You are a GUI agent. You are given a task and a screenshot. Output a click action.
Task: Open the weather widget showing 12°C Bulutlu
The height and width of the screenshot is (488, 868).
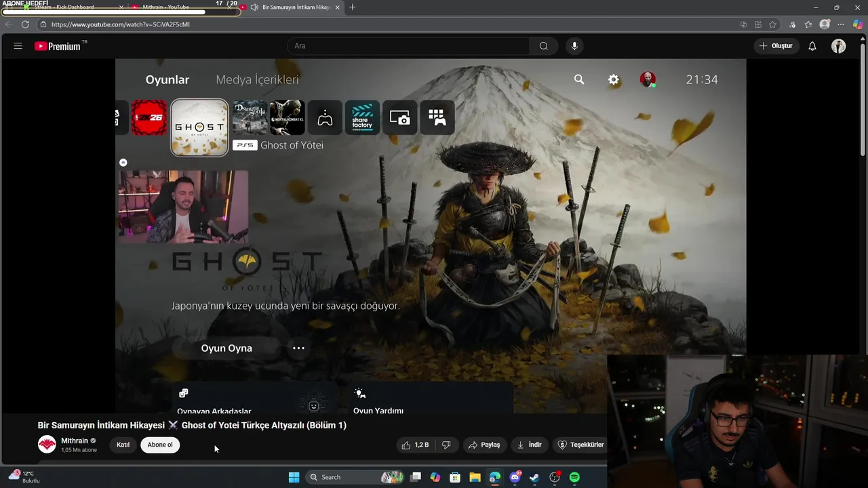tap(25, 476)
